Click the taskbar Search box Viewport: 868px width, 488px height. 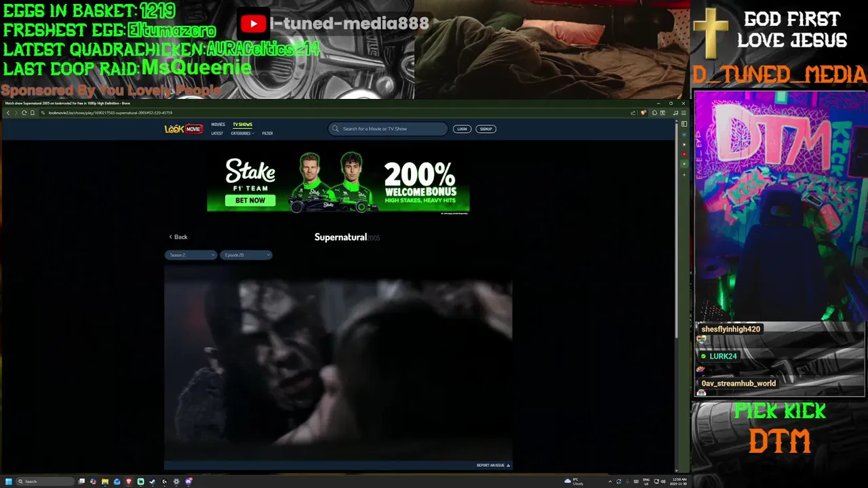[45, 481]
